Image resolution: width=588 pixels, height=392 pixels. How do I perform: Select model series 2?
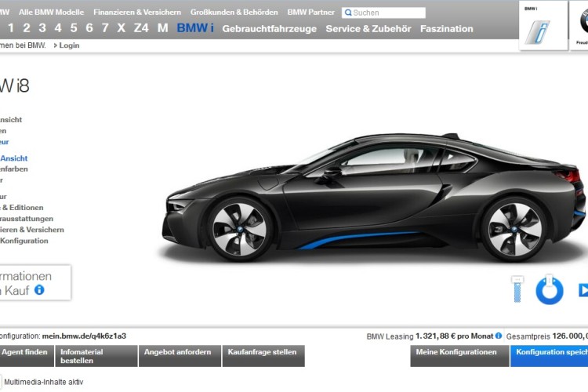pos(26,27)
